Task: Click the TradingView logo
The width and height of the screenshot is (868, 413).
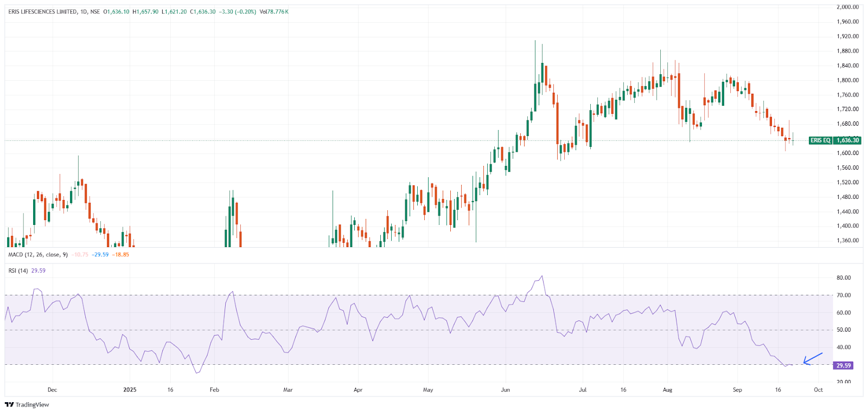Action: pos(27,404)
